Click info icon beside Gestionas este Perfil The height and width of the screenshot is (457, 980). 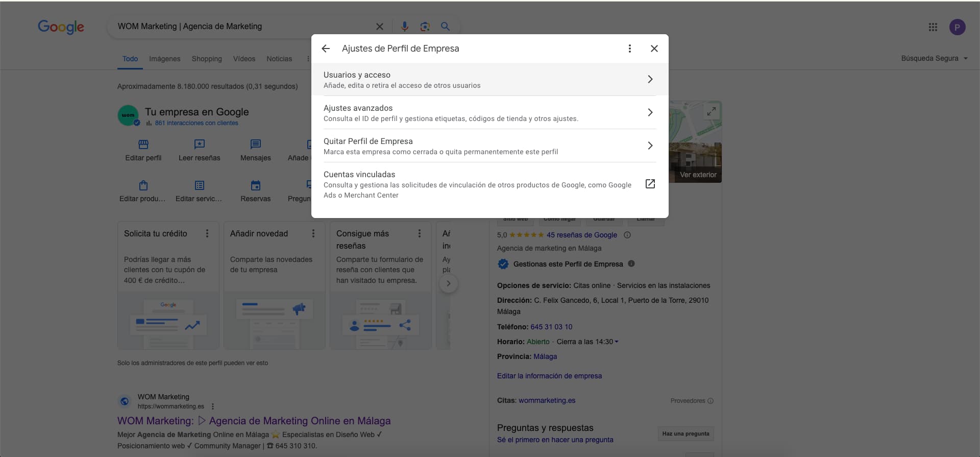click(x=631, y=263)
